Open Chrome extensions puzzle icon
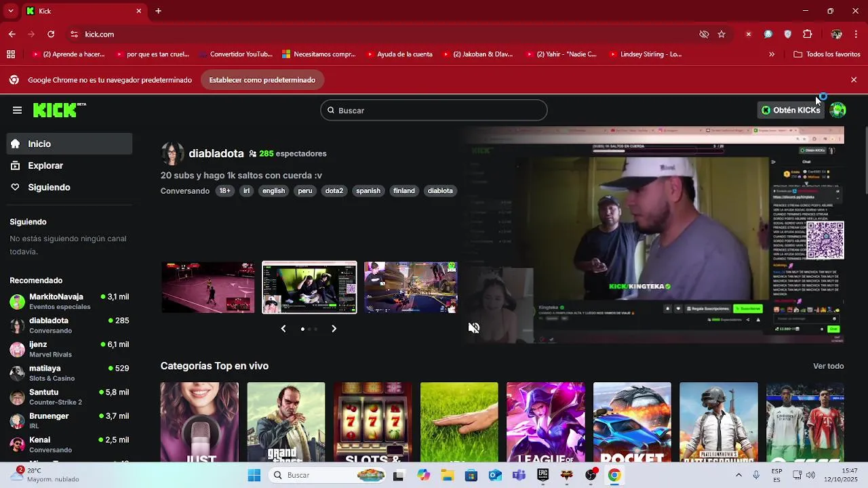868x488 pixels. (808, 34)
